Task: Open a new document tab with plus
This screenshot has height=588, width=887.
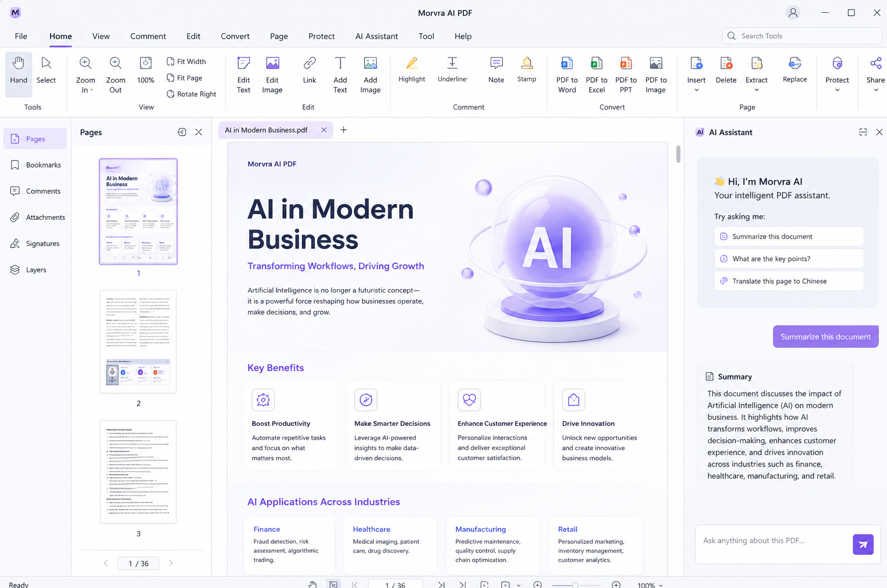Action: (x=343, y=130)
